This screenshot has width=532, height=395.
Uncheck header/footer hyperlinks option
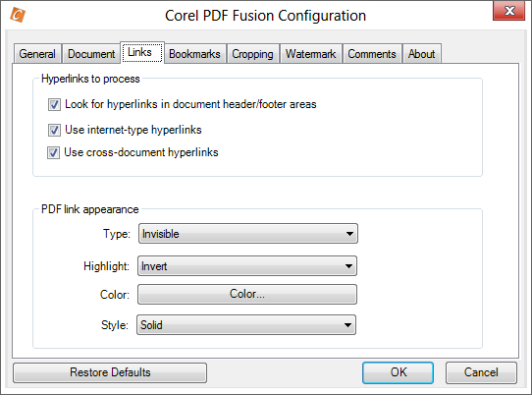pos(54,104)
